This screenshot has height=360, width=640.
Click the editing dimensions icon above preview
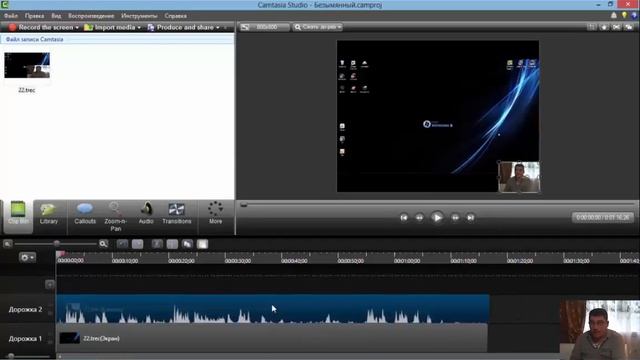[245, 27]
